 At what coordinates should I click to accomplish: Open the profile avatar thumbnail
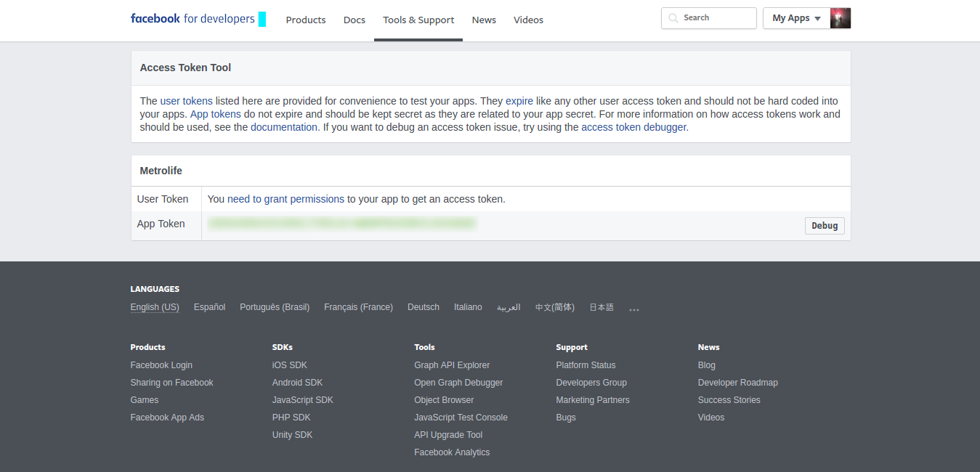(841, 18)
